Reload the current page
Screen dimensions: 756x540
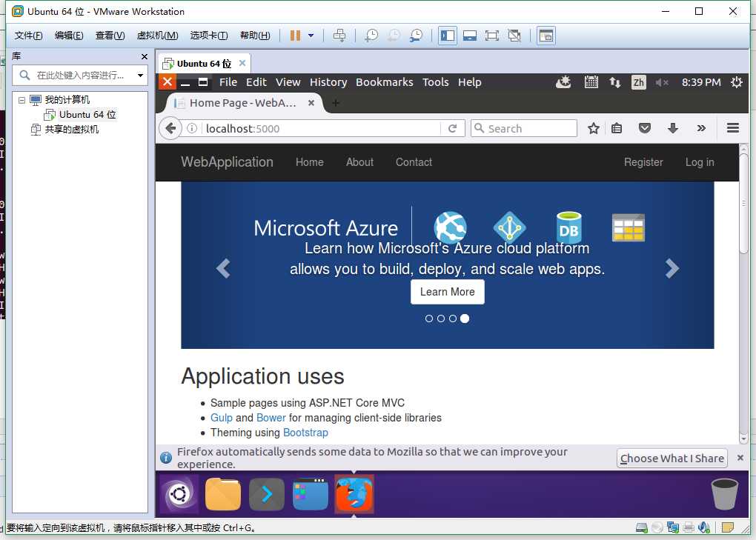click(x=452, y=128)
